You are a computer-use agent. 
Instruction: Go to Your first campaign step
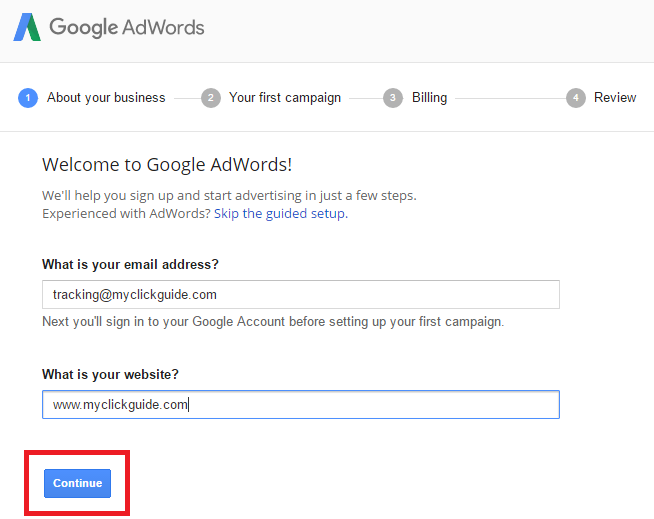point(285,98)
